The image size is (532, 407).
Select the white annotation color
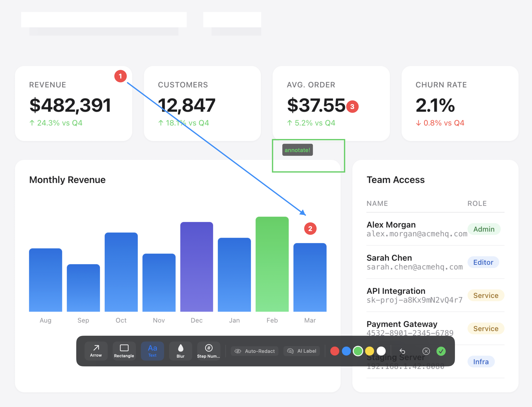click(x=381, y=351)
